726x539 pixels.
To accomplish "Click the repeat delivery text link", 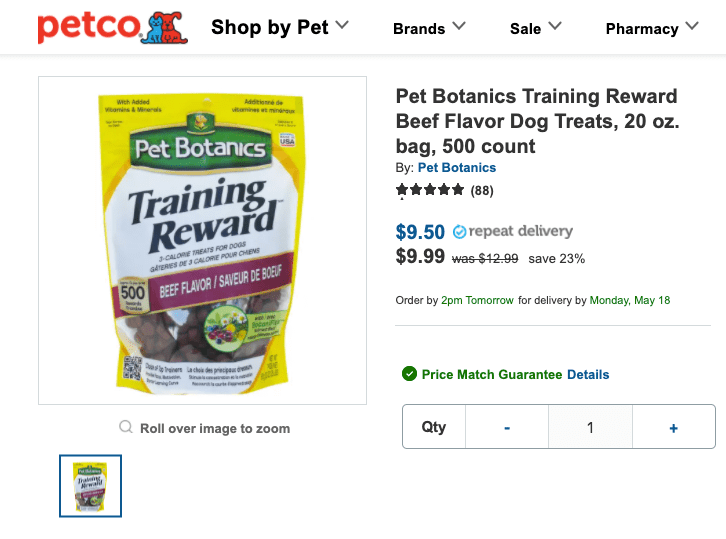I will [521, 231].
